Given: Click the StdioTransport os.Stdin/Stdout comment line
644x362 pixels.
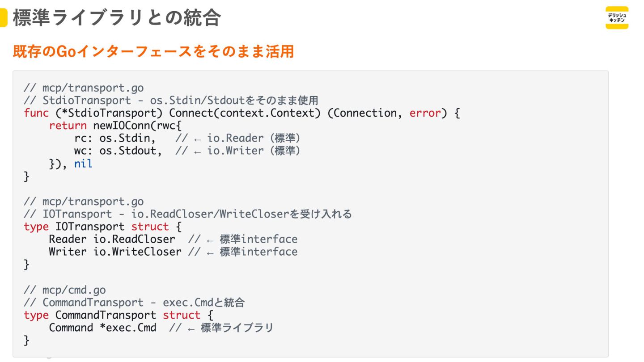Looking at the screenshot, I should (x=171, y=100).
